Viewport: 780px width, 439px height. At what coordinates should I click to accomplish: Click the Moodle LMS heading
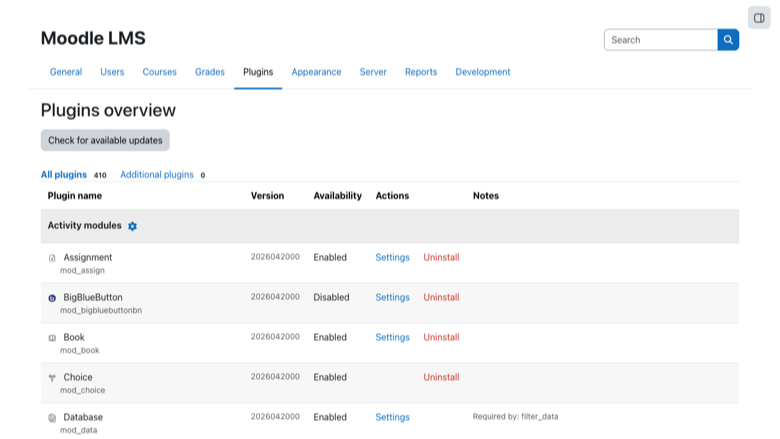click(93, 38)
